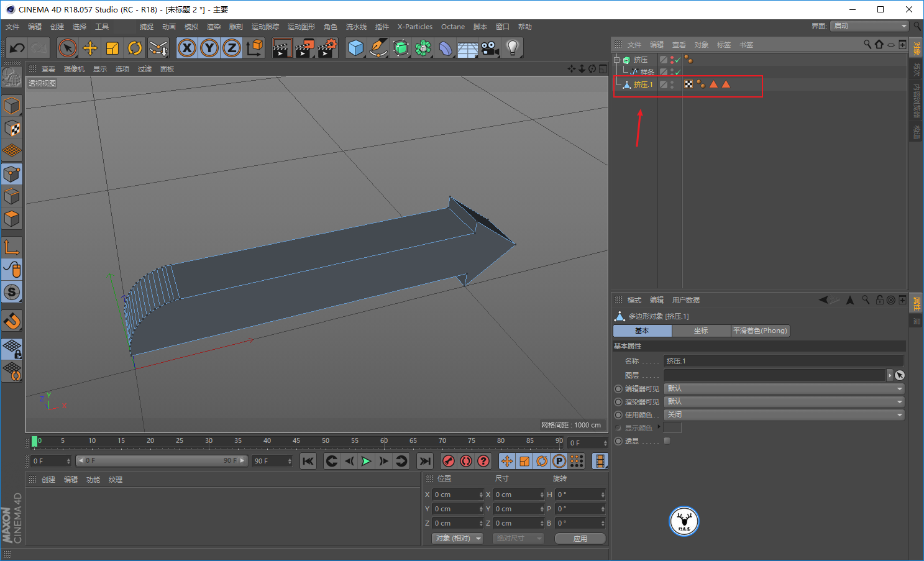Click the timeline preview range slider
This screenshot has width=924, height=561.
pos(162,461)
